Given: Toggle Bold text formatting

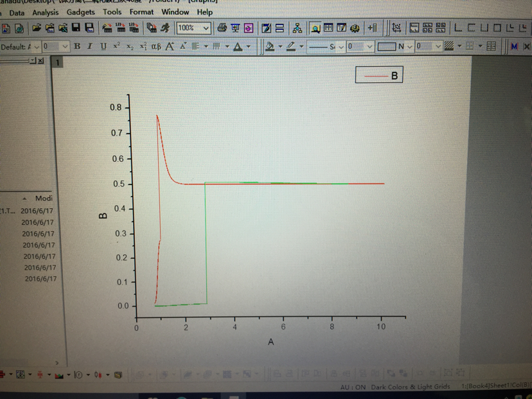Looking at the screenshot, I should click(x=77, y=46).
